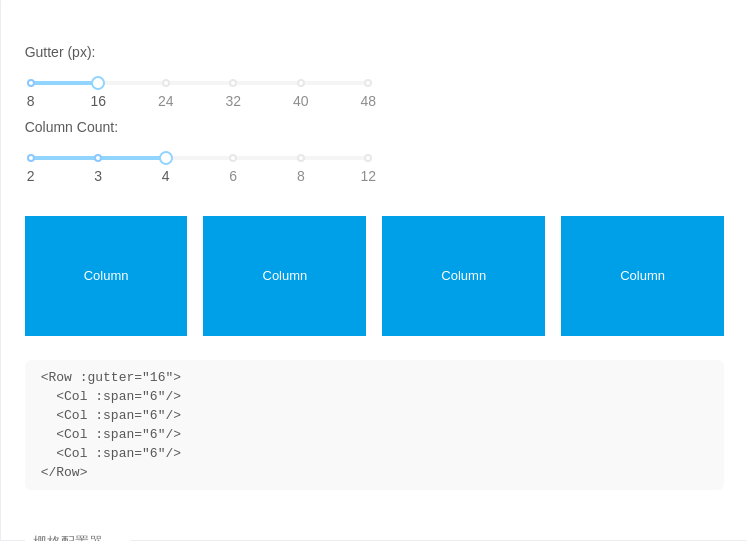Click the fourth blue Column block

(642, 276)
